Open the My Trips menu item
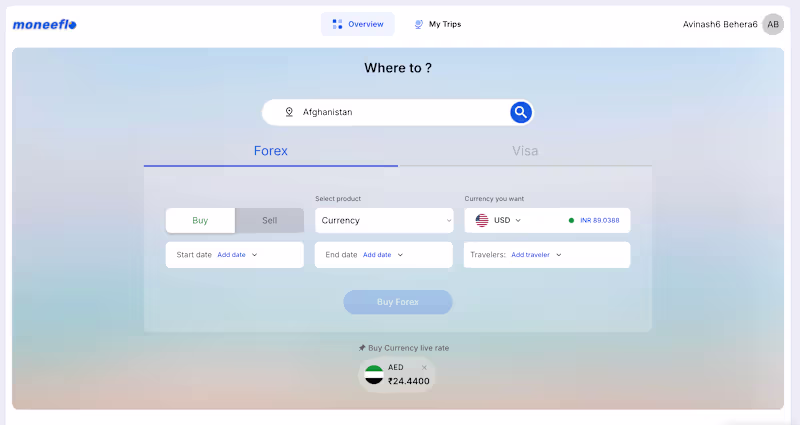Viewport: 800px width, 425px height. [x=438, y=24]
